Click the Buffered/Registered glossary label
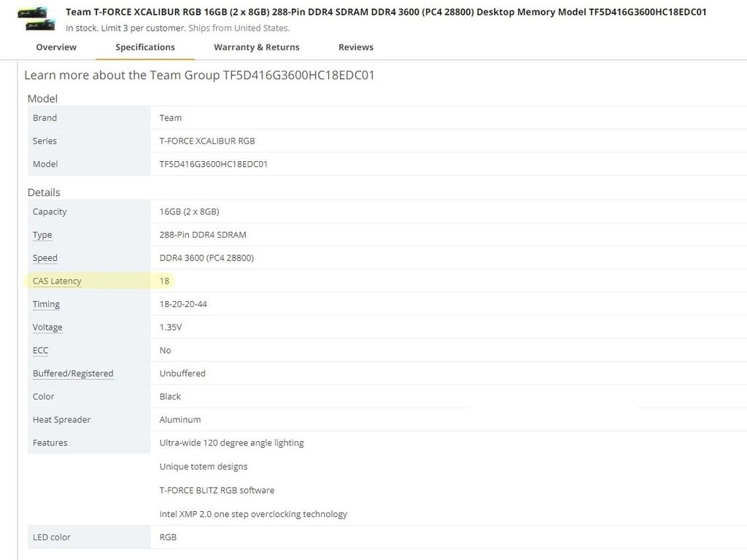This screenshot has width=747, height=560. [73, 373]
